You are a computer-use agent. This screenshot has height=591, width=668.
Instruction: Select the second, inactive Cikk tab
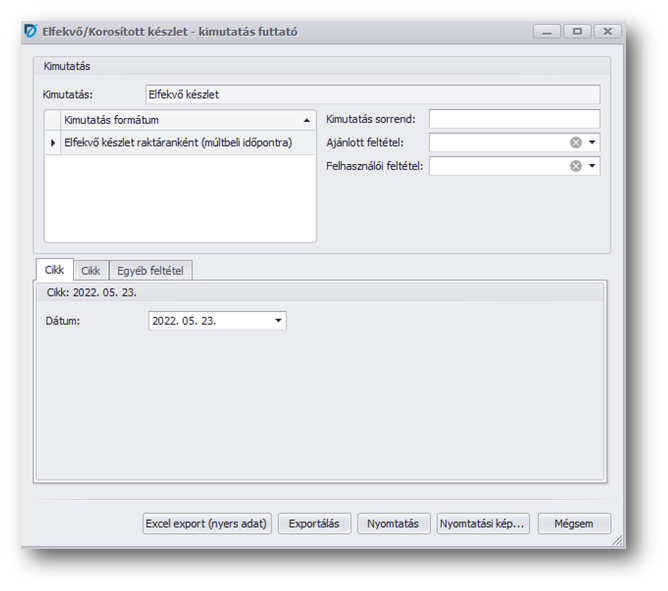(x=91, y=271)
